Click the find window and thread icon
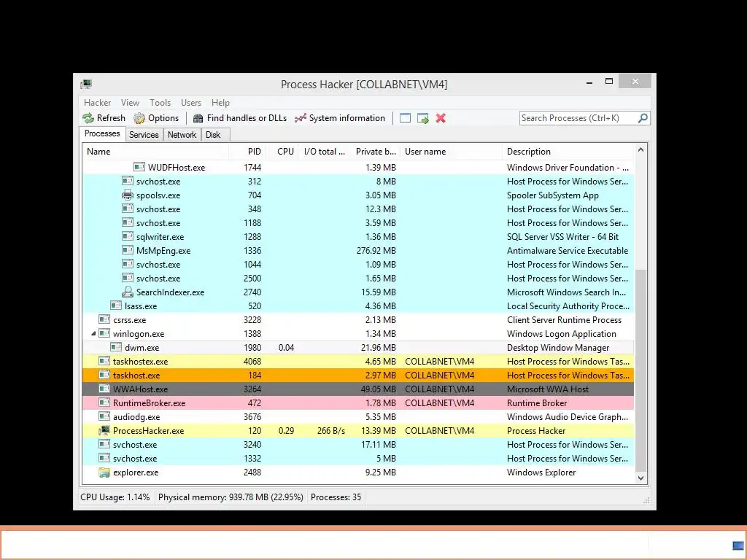Viewport: 747px width, 560px height. coord(422,118)
